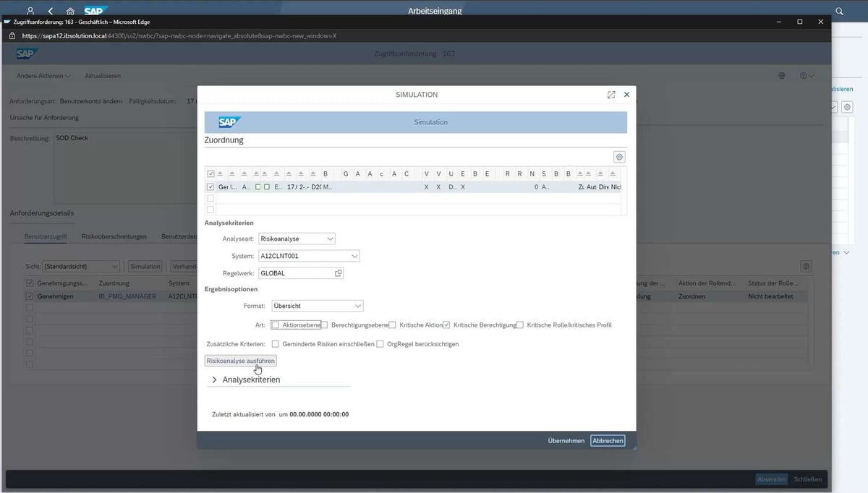The width and height of the screenshot is (868, 493).
Task: Open help icon in Zugriffsanforderung window
Action: 807,76
